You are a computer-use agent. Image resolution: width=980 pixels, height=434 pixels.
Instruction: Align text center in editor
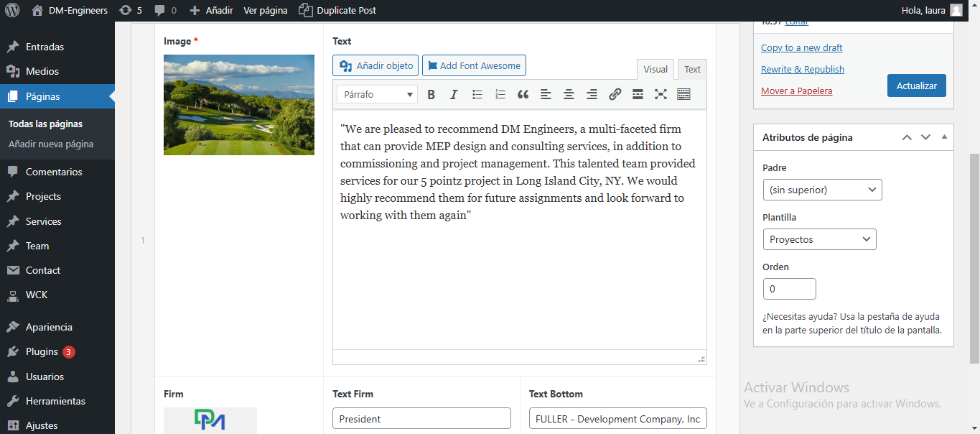click(x=569, y=94)
